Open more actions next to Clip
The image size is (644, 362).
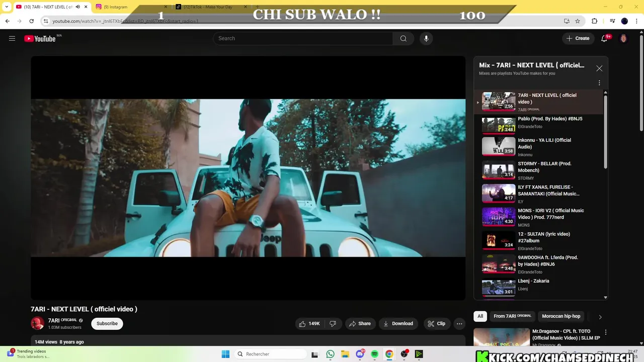(459, 324)
